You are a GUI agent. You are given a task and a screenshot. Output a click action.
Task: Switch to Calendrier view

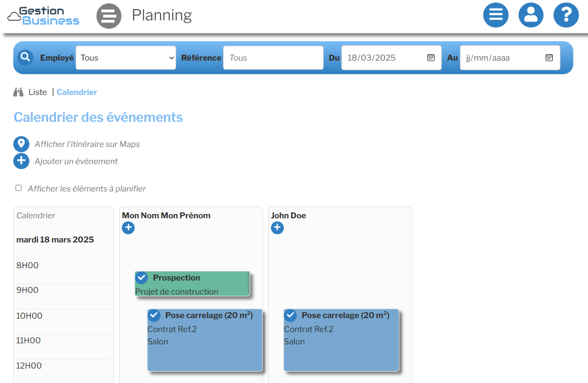[77, 92]
